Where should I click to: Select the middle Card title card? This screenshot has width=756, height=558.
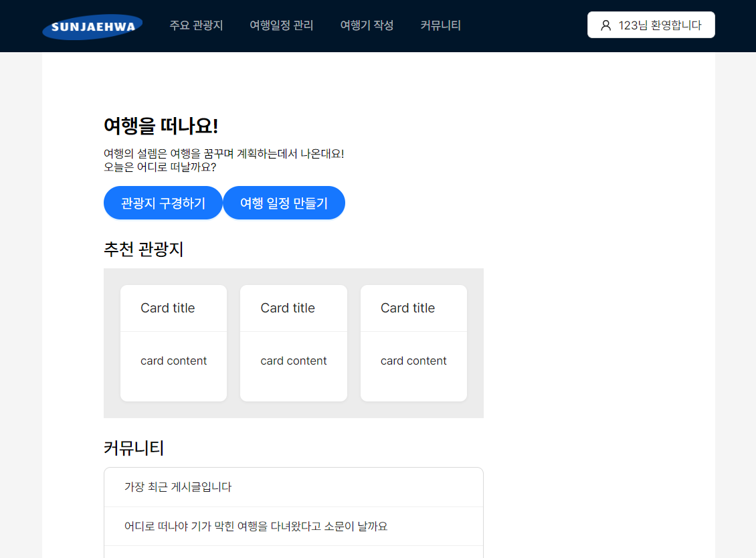pos(294,343)
